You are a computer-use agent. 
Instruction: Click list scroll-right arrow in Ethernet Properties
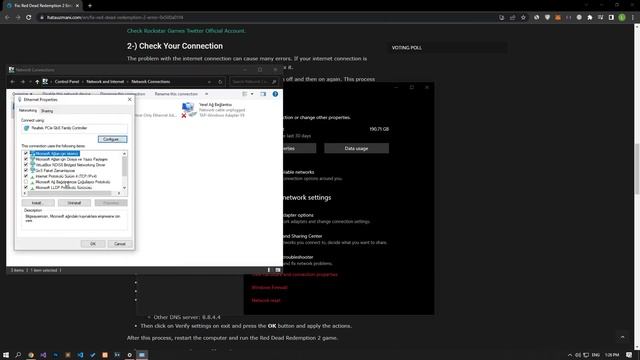tap(119, 193)
